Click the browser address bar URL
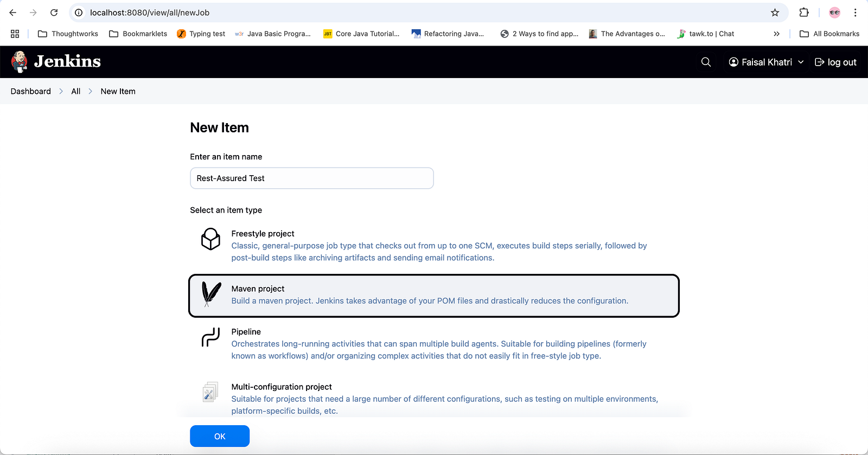Image resolution: width=868 pixels, height=455 pixels. pyautogui.click(x=150, y=12)
